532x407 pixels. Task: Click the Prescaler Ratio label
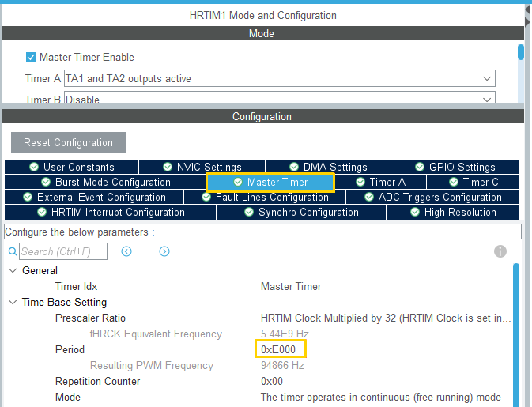click(x=90, y=318)
